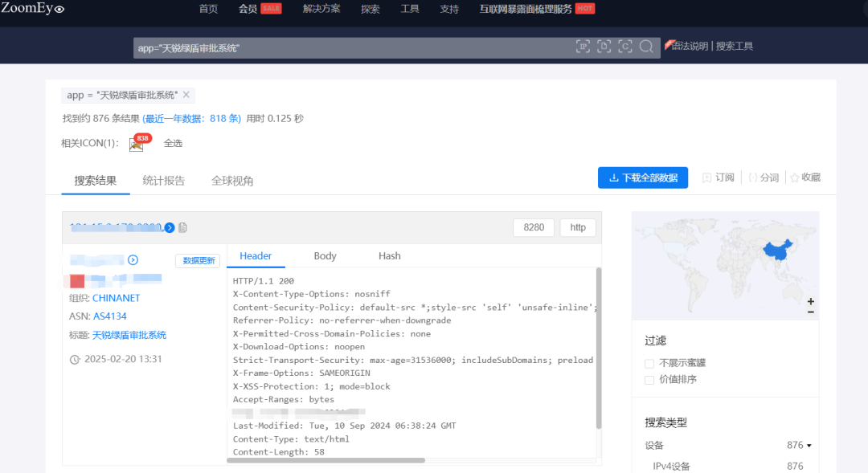
Task: Open the 探索 menu
Action: coord(371,9)
